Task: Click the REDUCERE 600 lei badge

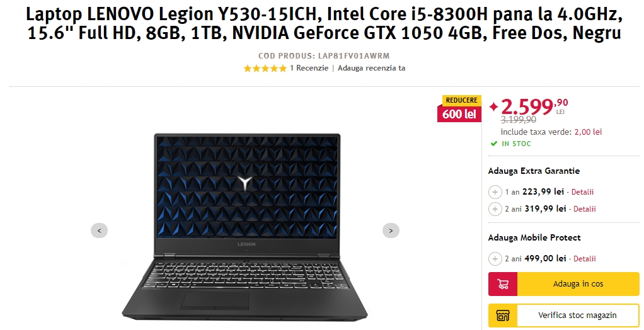Action: click(459, 109)
